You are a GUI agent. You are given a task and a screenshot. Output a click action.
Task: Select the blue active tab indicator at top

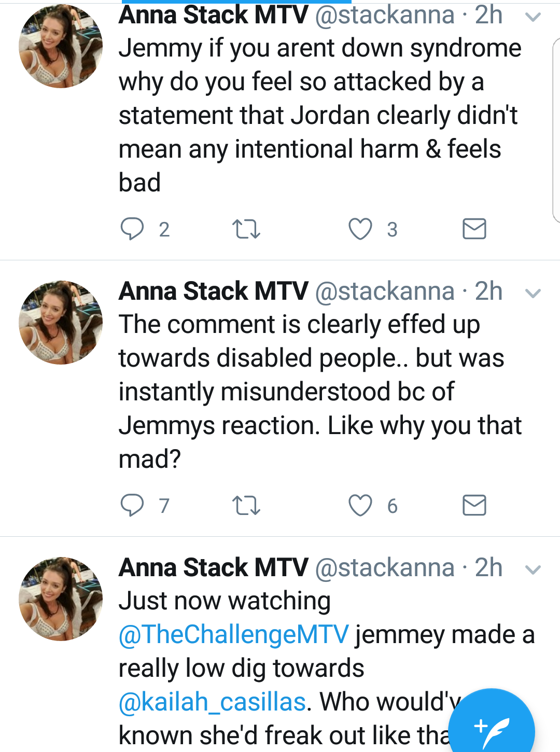[x=236, y=2]
